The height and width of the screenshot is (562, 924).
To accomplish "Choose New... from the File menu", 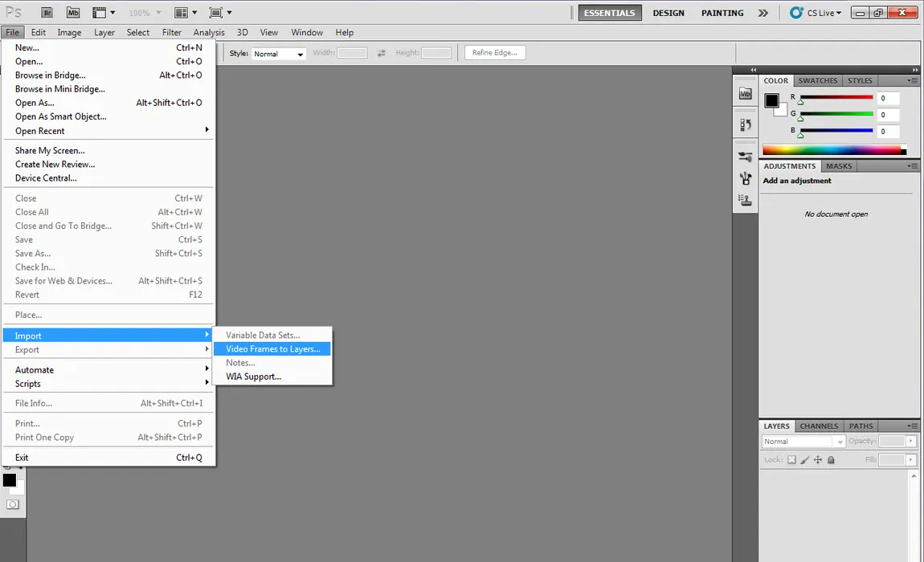I will tap(108, 47).
